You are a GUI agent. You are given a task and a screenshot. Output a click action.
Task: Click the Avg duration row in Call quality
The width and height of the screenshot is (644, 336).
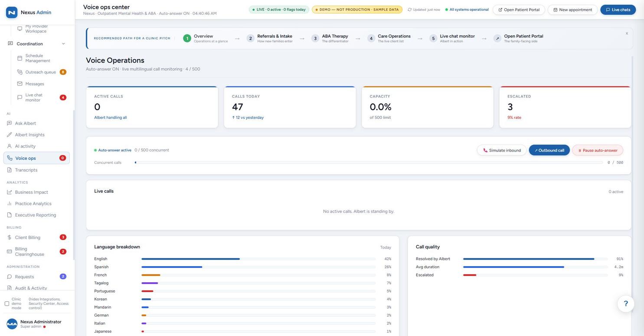tap(520, 267)
